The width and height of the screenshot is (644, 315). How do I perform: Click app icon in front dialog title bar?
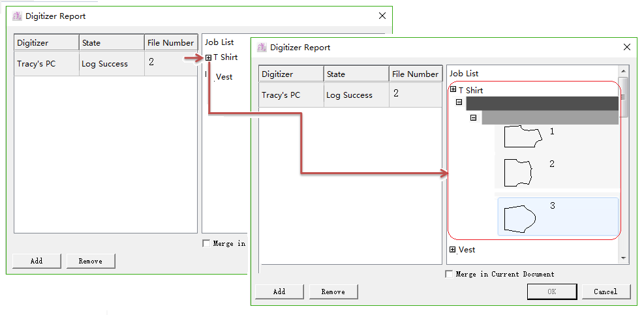262,48
